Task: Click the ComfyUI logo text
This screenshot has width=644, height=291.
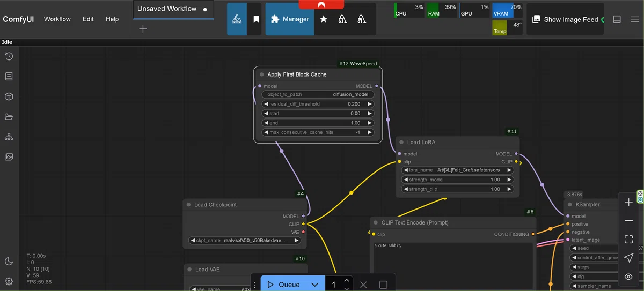Action: 18,19
